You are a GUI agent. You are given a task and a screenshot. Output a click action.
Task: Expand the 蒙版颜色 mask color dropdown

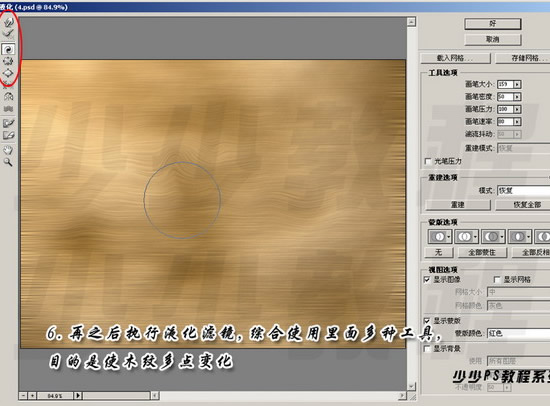[519, 333]
